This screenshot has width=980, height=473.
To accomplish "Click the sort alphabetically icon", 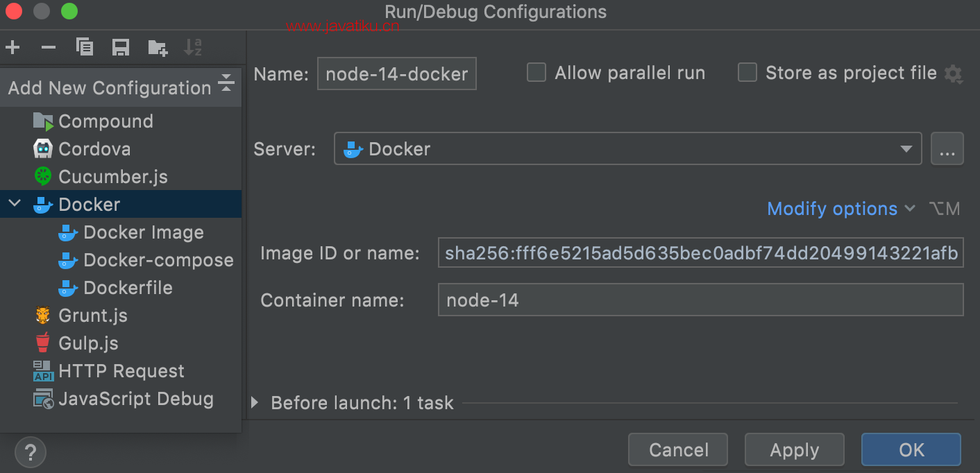I will (x=193, y=48).
